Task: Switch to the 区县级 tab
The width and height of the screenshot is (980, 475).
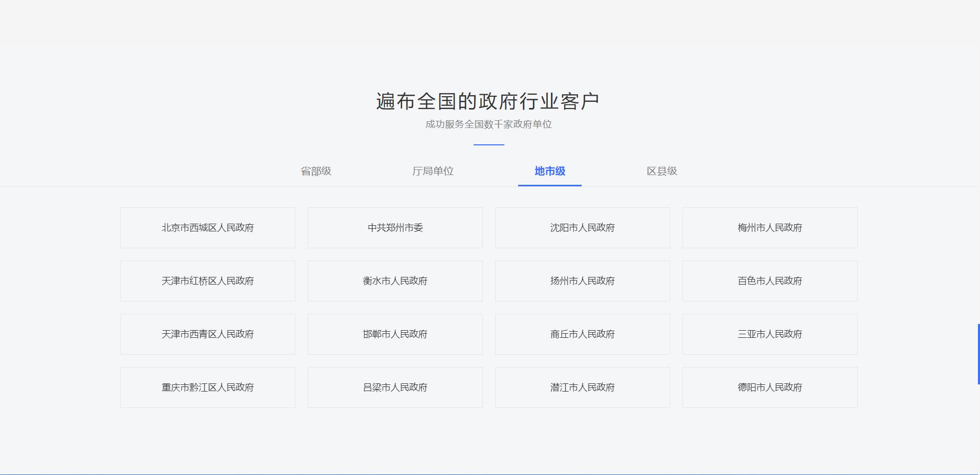Action: point(662,171)
